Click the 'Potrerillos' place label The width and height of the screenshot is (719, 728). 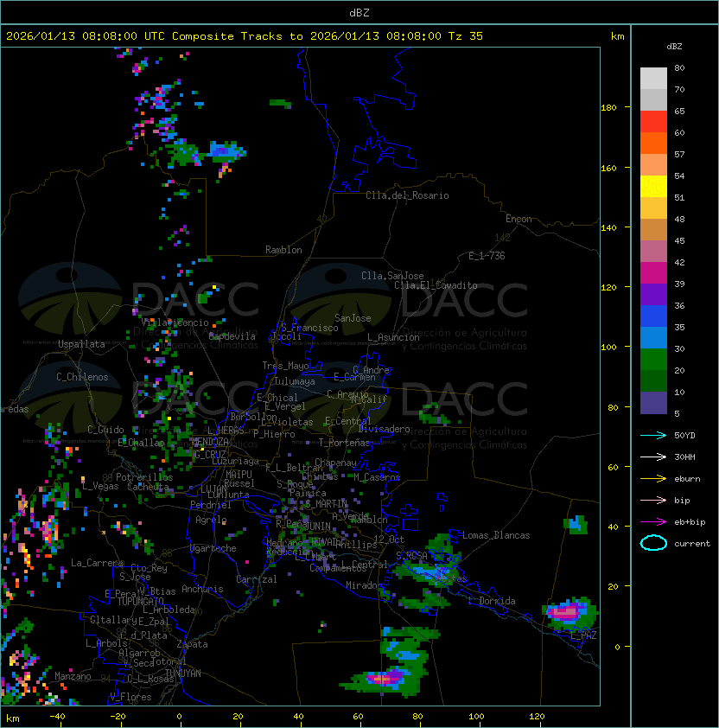click(144, 477)
